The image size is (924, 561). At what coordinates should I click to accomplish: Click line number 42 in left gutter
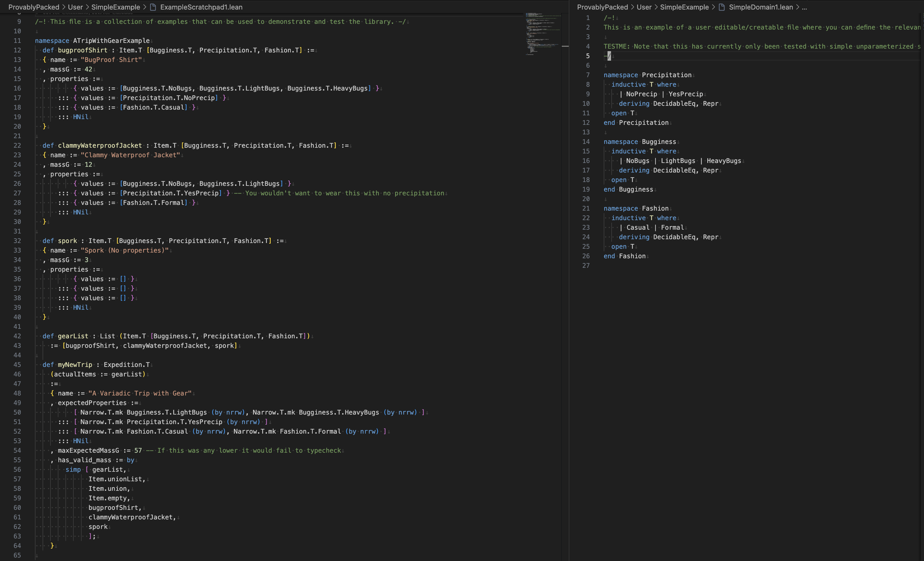[x=17, y=336]
